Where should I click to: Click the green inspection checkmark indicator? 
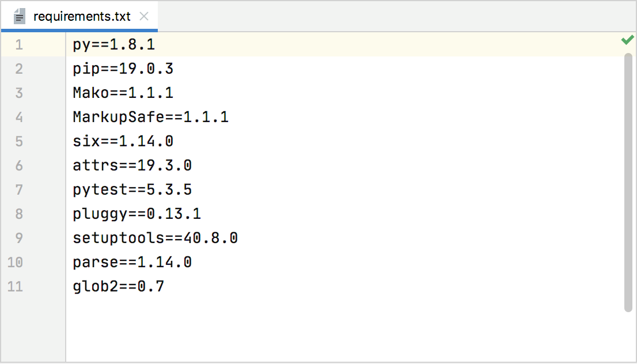pos(627,39)
